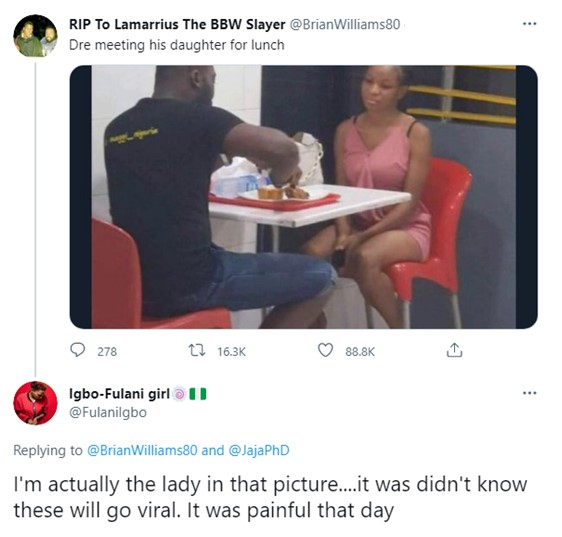Click the Nigerian flag emoji by display name
Screen dimensions: 562x537
pyautogui.click(x=198, y=394)
